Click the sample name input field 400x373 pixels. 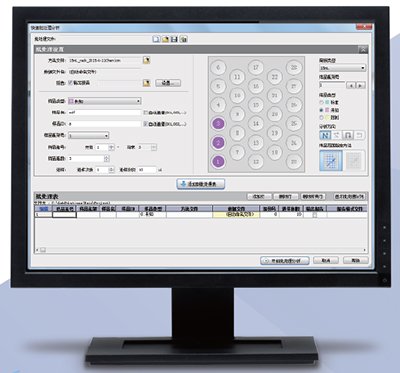click(105, 113)
